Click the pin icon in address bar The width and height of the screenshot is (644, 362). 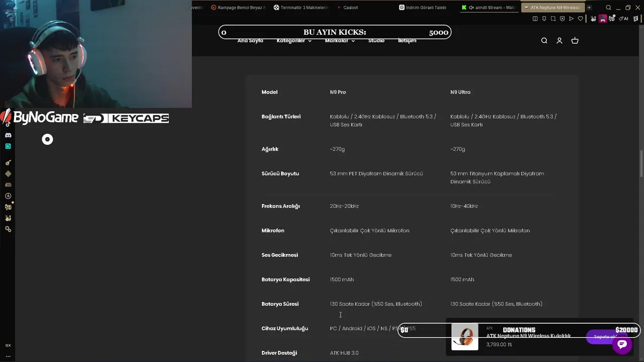point(544,19)
